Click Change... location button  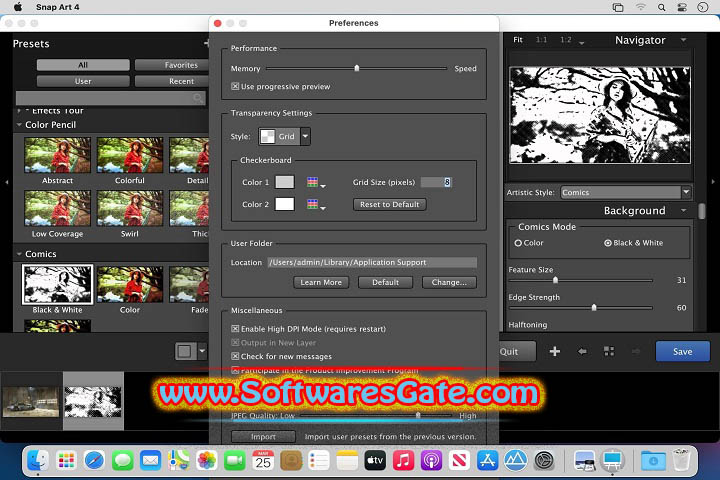[449, 282]
